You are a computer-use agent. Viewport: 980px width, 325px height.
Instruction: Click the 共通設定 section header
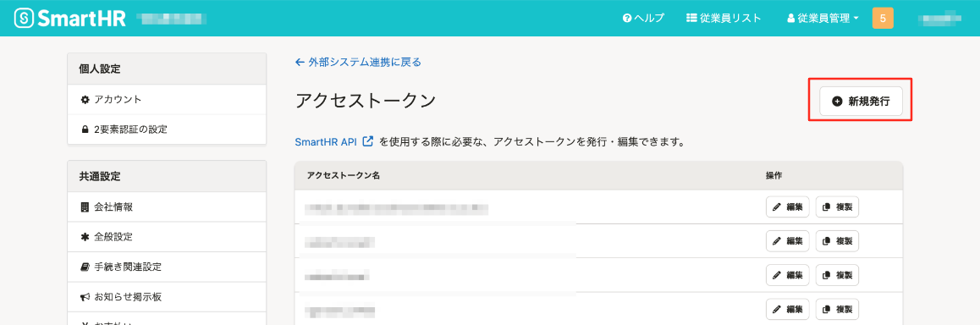click(x=99, y=176)
